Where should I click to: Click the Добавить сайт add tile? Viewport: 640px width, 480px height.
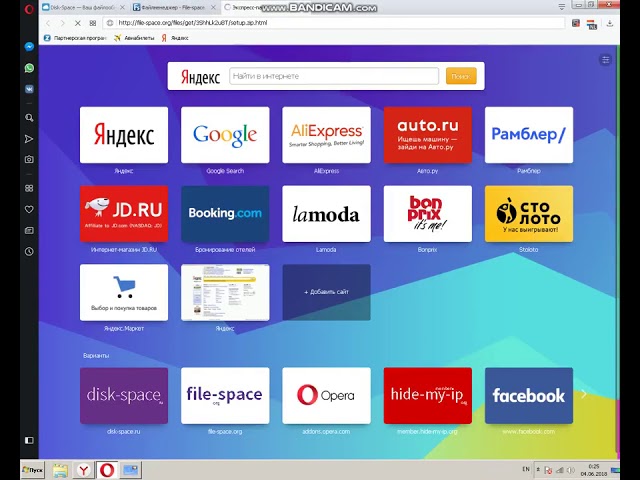click(326, 292)
